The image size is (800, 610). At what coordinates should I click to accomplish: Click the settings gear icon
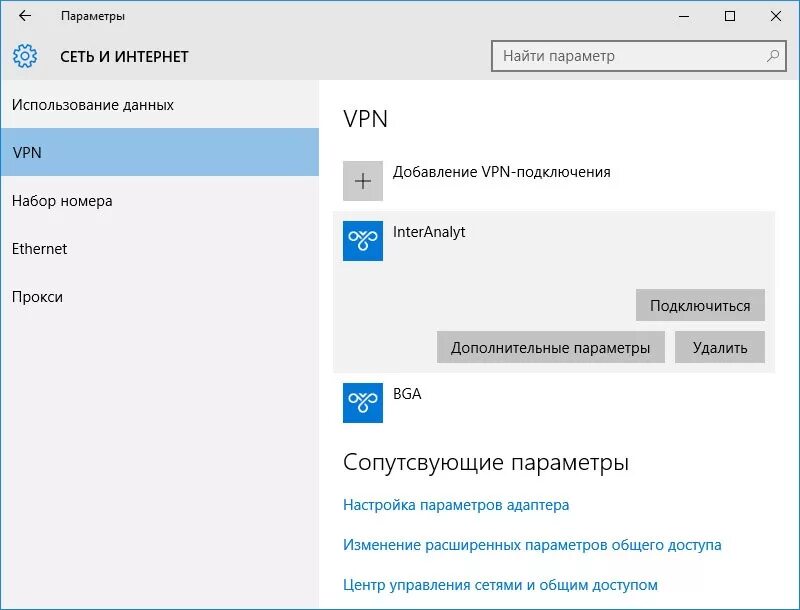[25, 56]
